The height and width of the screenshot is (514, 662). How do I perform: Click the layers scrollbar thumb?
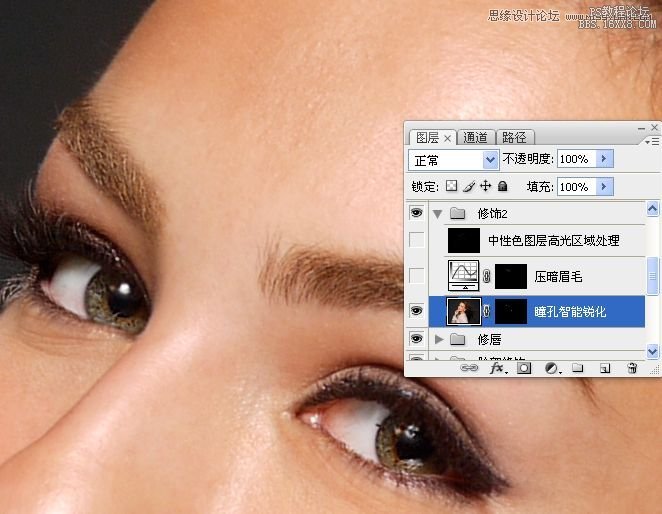652,276
